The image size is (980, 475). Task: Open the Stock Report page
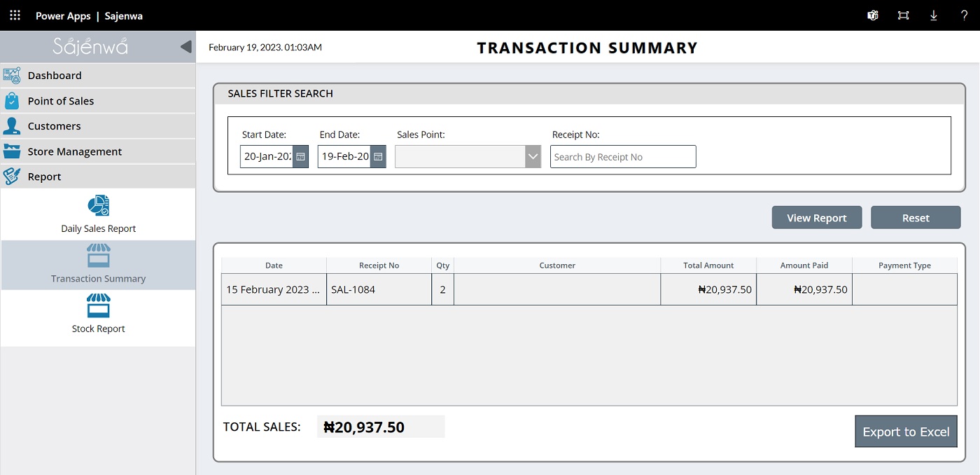(x=98, y=314)
